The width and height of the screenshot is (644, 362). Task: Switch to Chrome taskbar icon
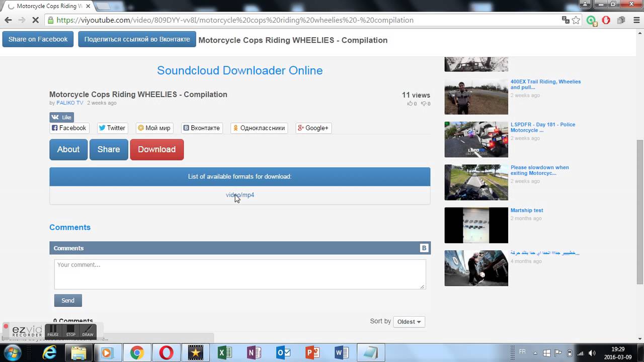click(136, 353)
